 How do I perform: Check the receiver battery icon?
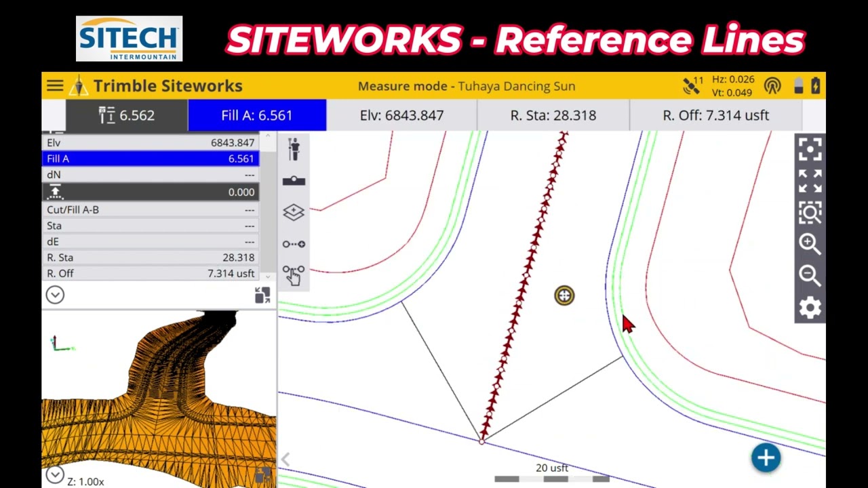798,85
